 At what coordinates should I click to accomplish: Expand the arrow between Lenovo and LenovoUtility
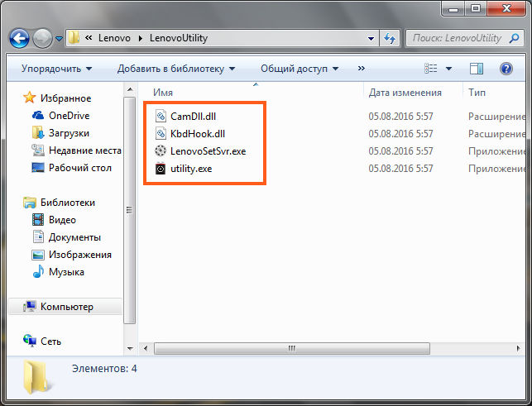tap(140, 38)
